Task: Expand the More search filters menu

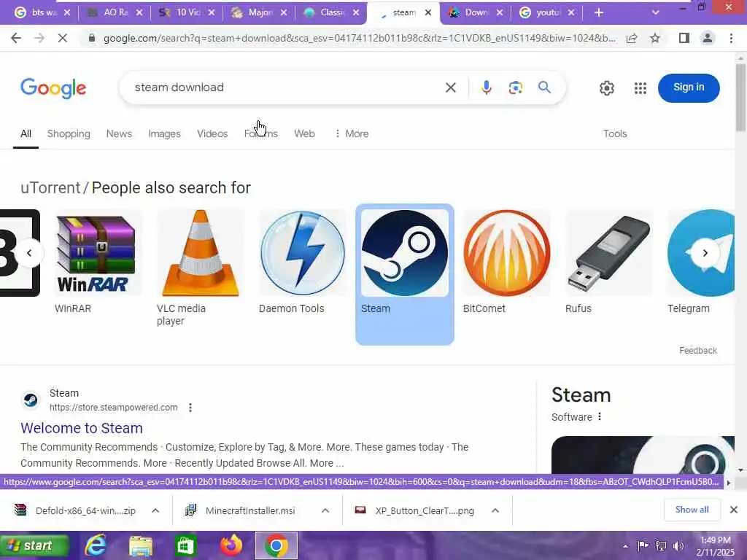Action: (x=352, y=134)
